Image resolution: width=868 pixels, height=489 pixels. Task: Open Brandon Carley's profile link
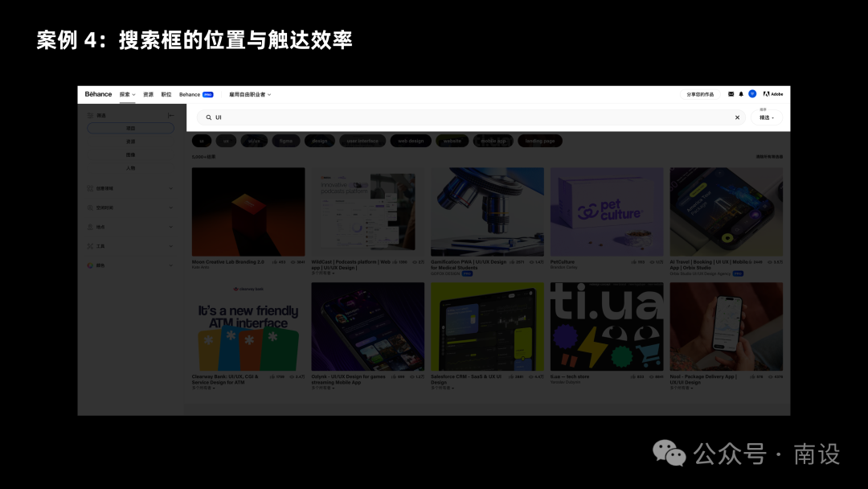coord(564,268)
